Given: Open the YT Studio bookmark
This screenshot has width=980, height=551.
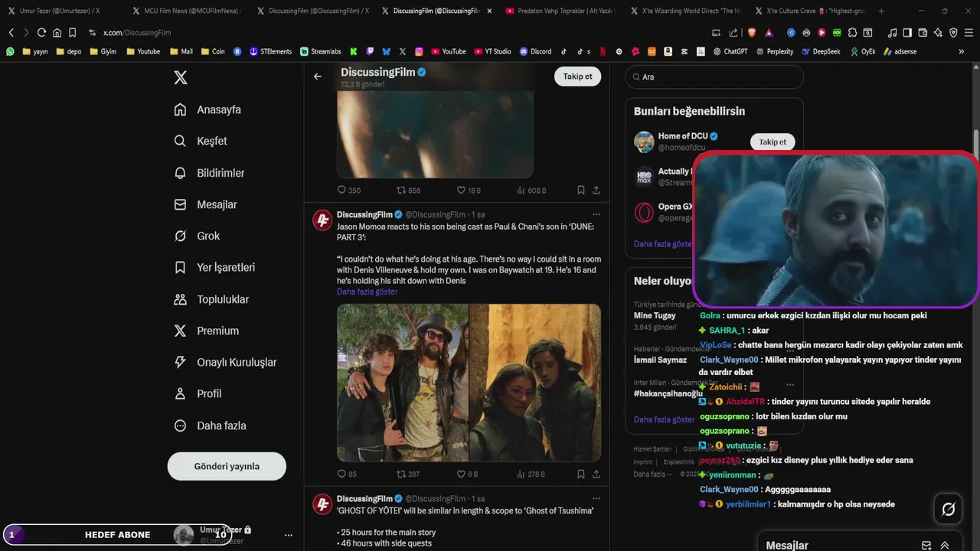Looking at the screenshot, I should pyautogui.click(x=492, y=51).
